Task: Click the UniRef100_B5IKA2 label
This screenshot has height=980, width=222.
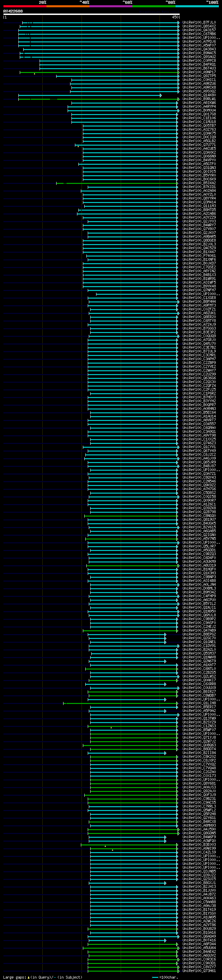Action: pos(199,183)
